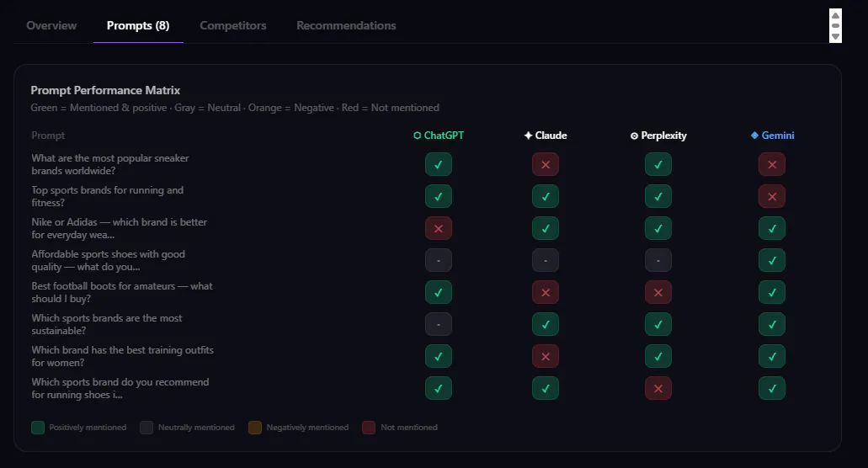Click ChatGPT checkmark for running and fitness prompt
Image resolution: width=868 pixels, height=468 pixels.
(x=439, y=196)
